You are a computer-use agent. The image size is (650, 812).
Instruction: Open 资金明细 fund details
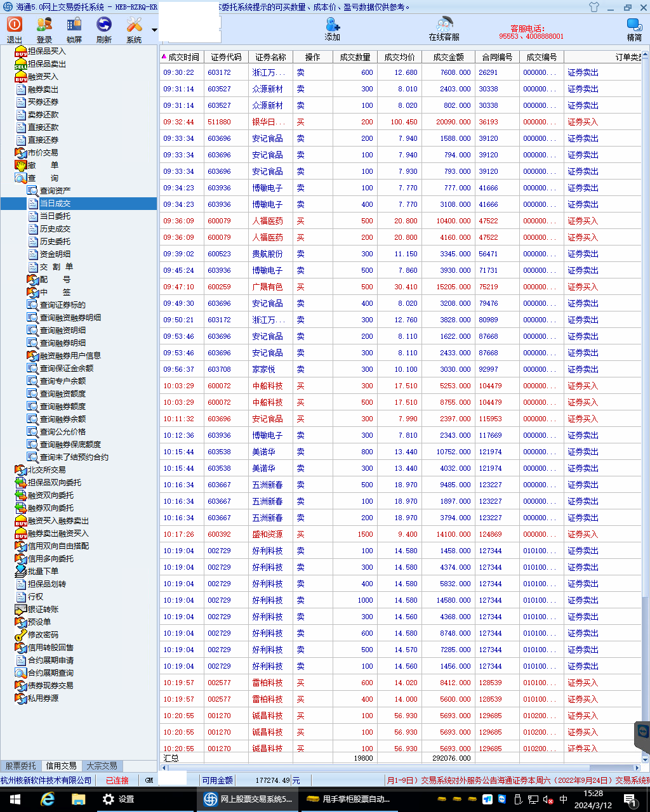(55, 254)
